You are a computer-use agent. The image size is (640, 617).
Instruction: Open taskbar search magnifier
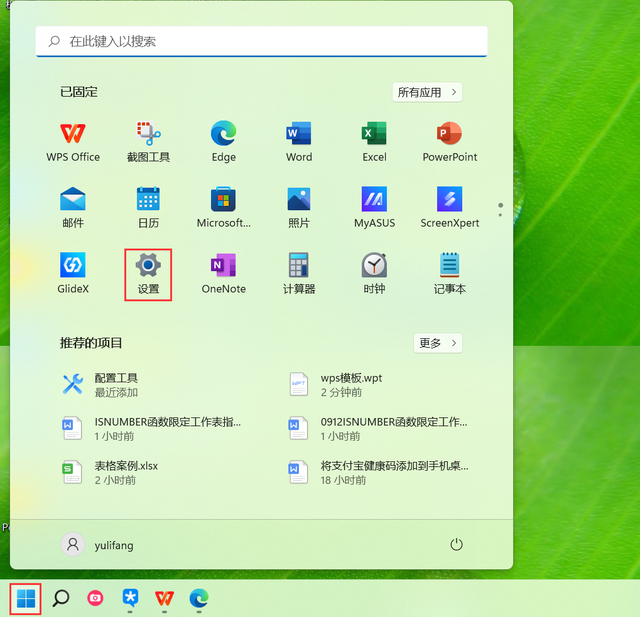click(61, 598)
